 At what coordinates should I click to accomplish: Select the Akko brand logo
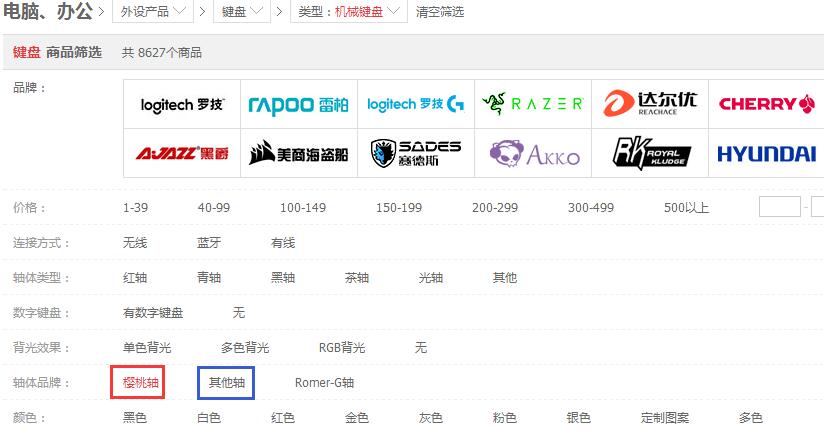[x=533, y=153]
